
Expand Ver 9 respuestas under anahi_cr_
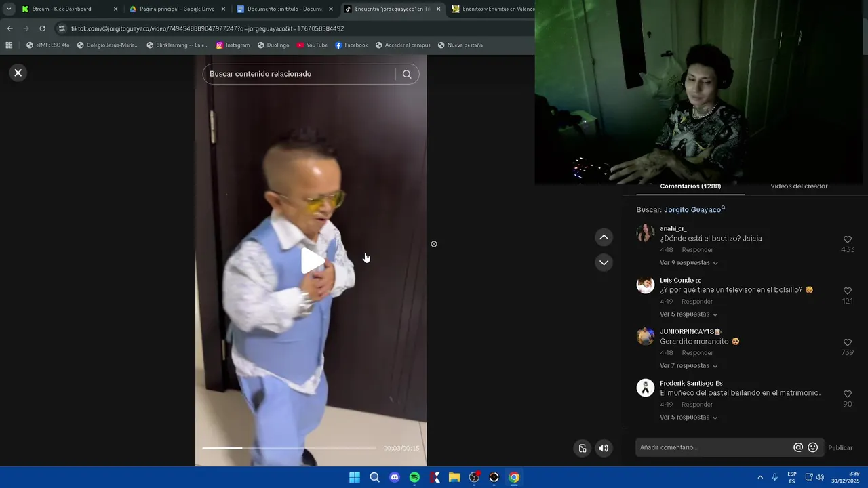tap(689, 263)
